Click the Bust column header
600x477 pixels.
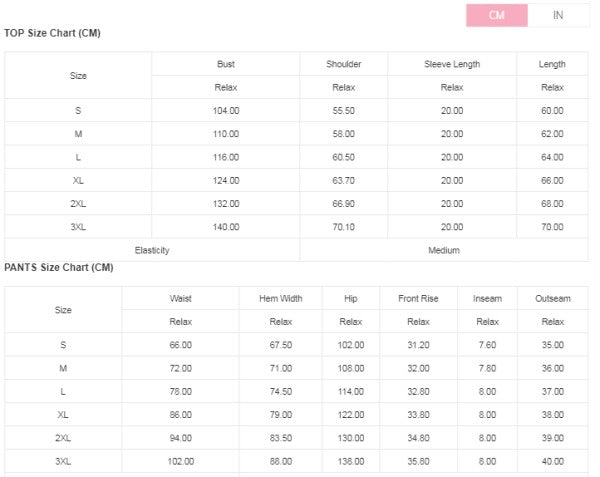(226, 64)
